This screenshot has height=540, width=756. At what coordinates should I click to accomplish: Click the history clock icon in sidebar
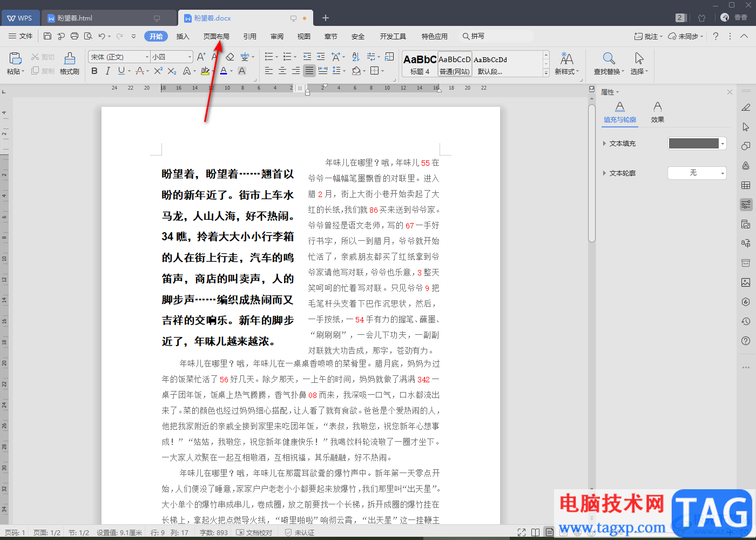point(746,321)
